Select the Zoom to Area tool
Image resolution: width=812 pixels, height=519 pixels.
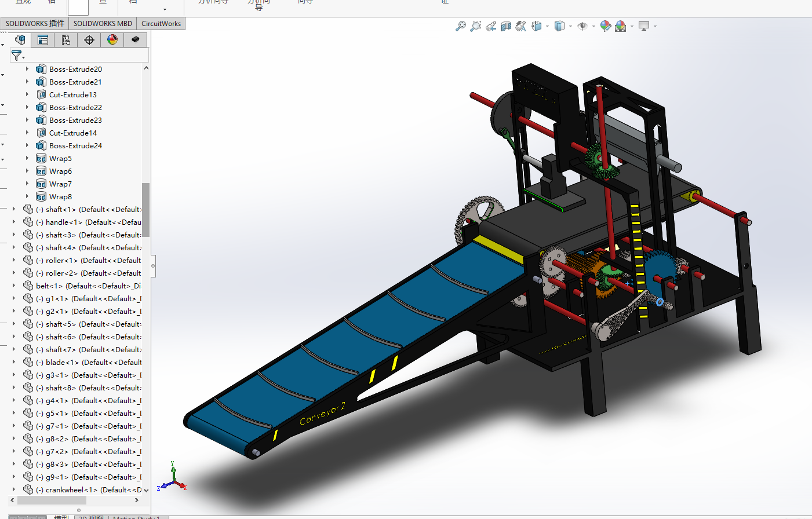coord(476,26)
